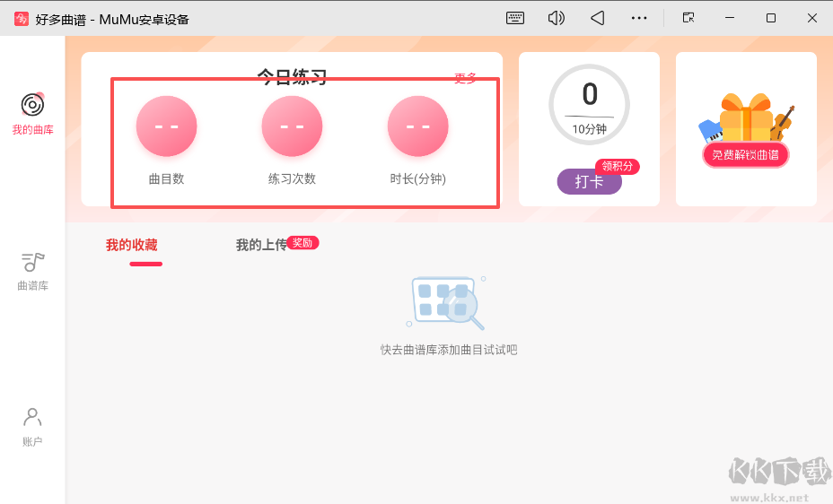Minimize the MuMu window
833x504 pixels.
coord(730,18)
